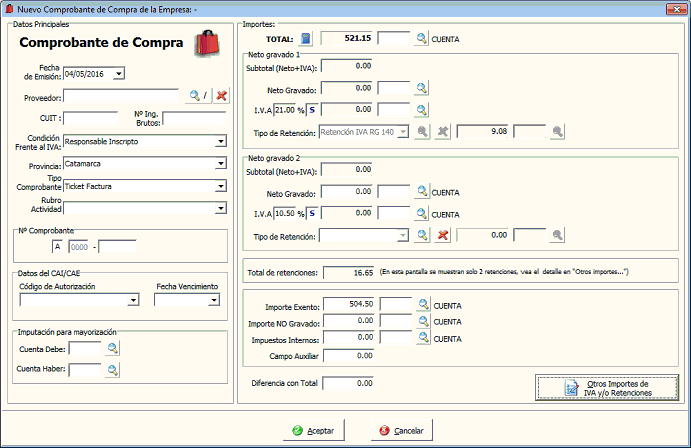This screenshot has width=691, height=448.
Task: Toggle the S button beside I.V.A 21.00%
Action: (312, 109)
